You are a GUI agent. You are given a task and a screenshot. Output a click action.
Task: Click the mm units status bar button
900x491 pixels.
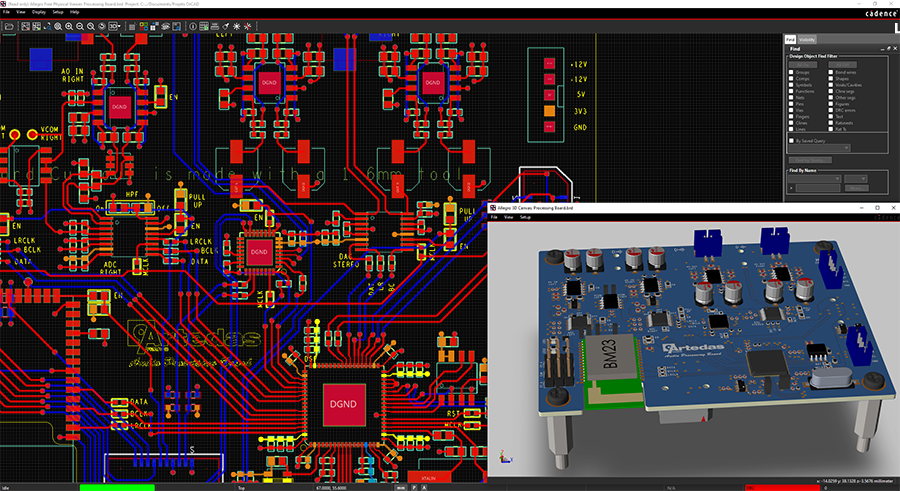coord(401,488)
